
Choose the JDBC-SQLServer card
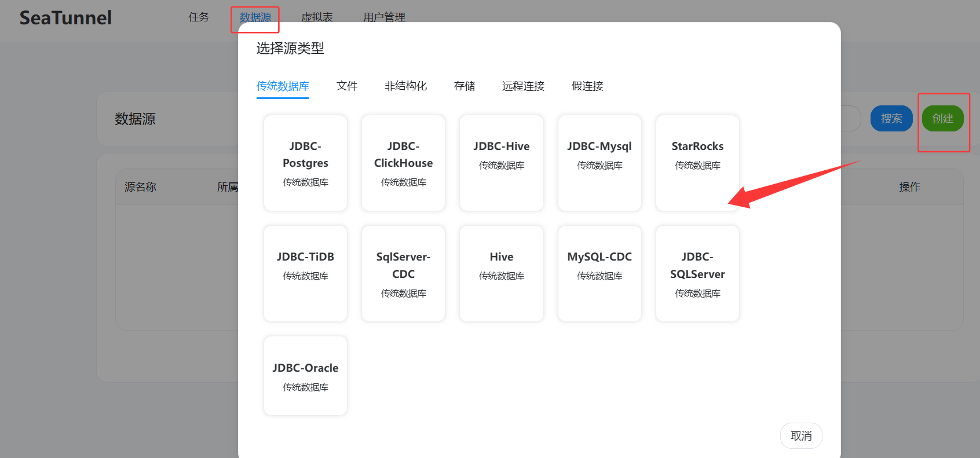tap(697, 273)
